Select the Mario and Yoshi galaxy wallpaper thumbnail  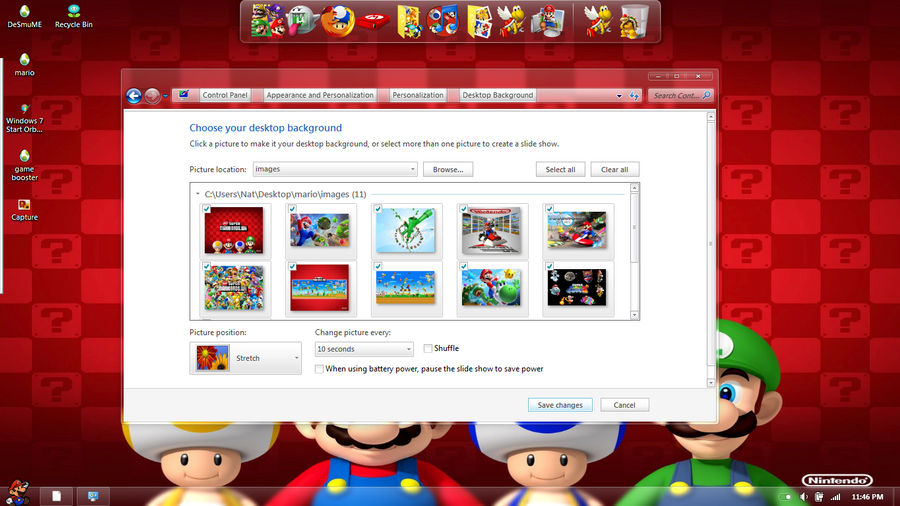(x=491, y=287)
